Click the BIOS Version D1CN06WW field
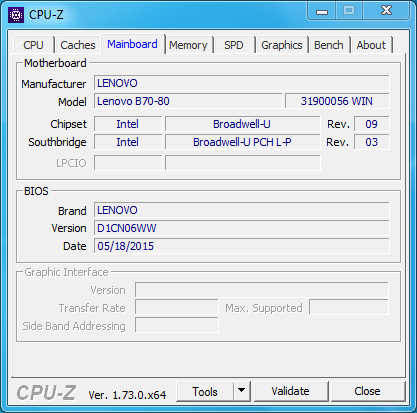This screenshot has height=413, width=417. pos(242,228)
